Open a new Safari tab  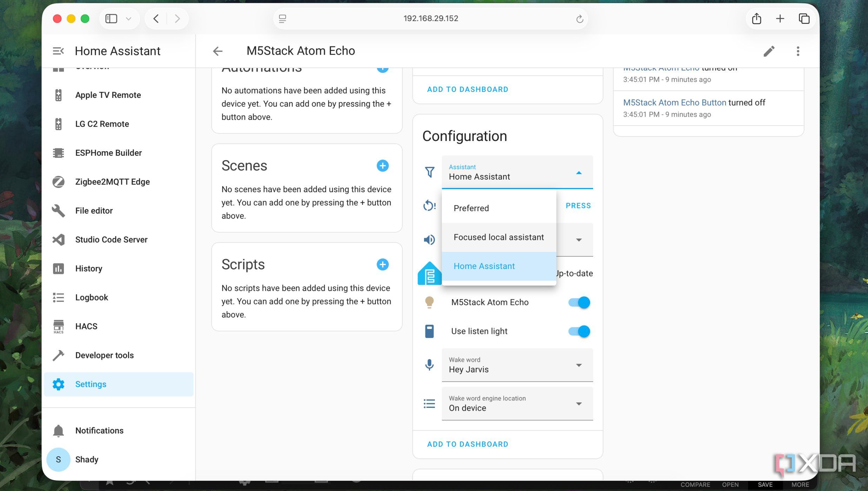(780, 19)
